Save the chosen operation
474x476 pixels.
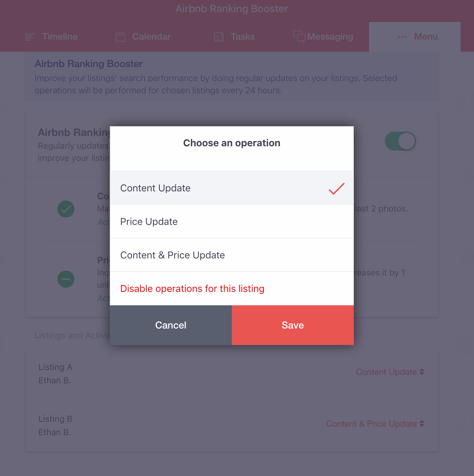293,325
